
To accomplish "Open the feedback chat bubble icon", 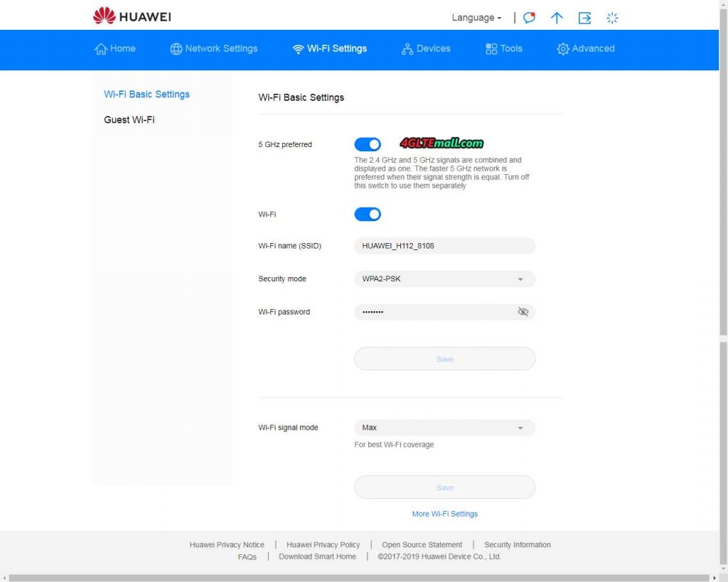I will [x=528, y=18].
